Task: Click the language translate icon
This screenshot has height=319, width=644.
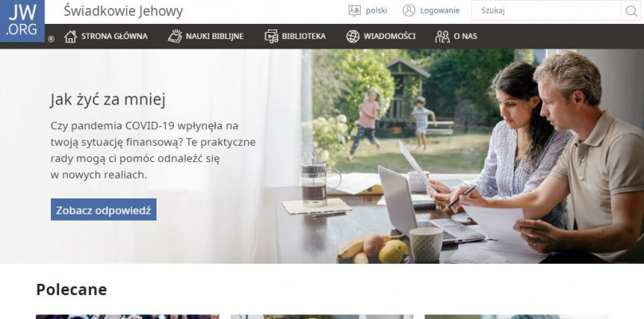Action: pyautogui.click(x=354, y=10)
